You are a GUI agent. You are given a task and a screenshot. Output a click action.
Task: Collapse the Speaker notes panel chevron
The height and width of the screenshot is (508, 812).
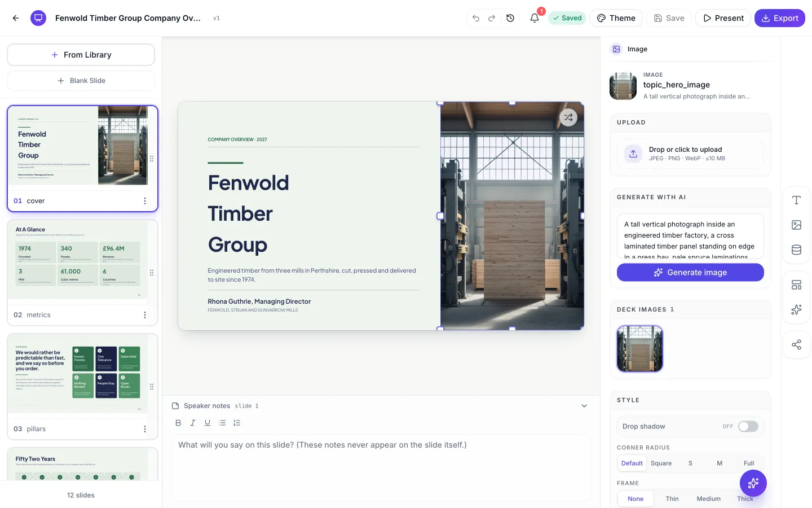click(584, 406)
